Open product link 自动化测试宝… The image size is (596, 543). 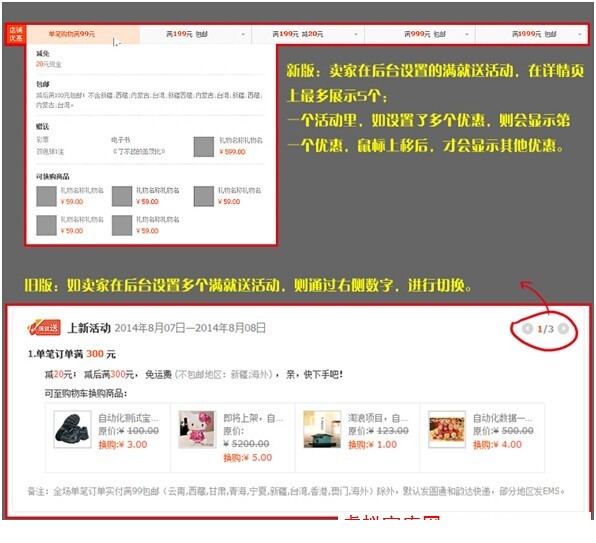128,418
